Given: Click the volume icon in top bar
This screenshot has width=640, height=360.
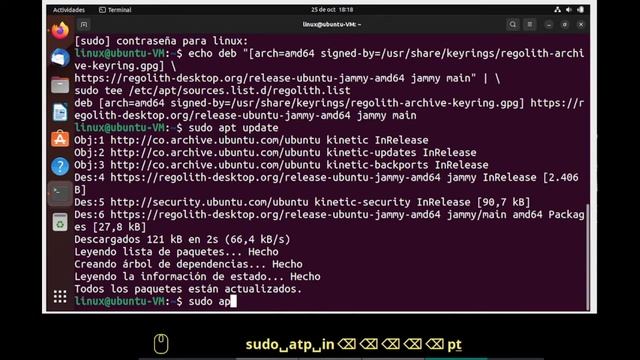Looking at the screenshot, I should click(569, 10).
